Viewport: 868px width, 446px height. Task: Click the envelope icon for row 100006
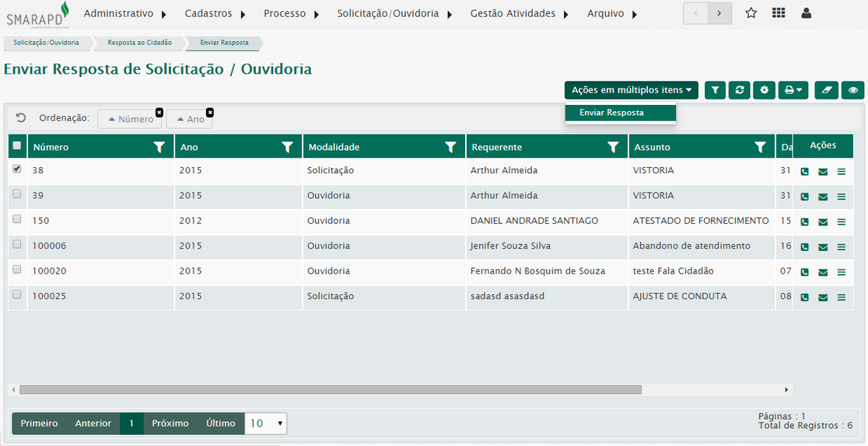(823, 247)
